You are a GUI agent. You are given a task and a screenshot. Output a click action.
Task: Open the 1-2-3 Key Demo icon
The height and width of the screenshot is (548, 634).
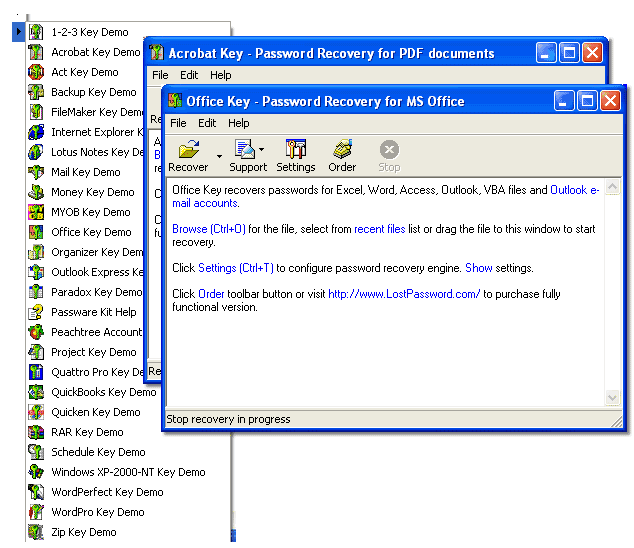pyautogui.click(x=36, y=32)
